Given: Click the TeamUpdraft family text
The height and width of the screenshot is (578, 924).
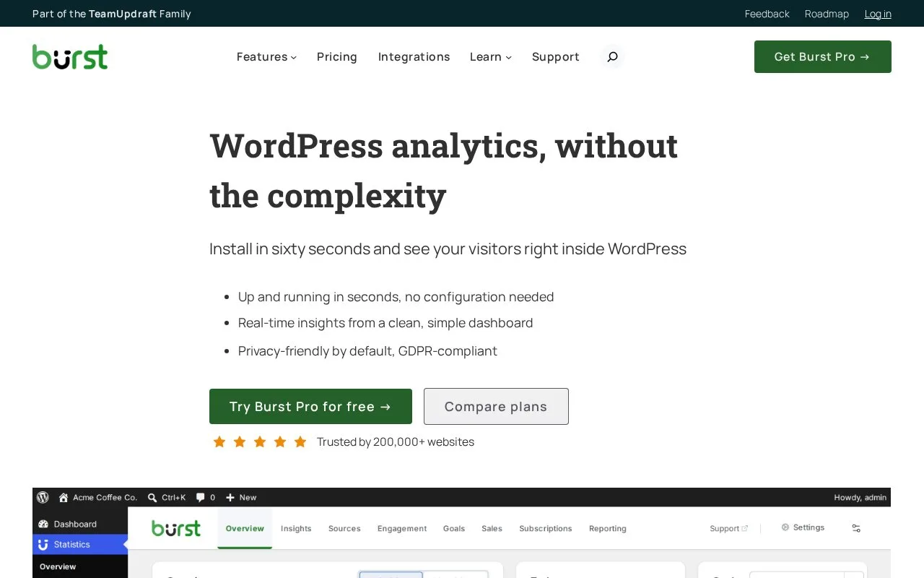Looking at the screenshot, I should pos(112,14).
